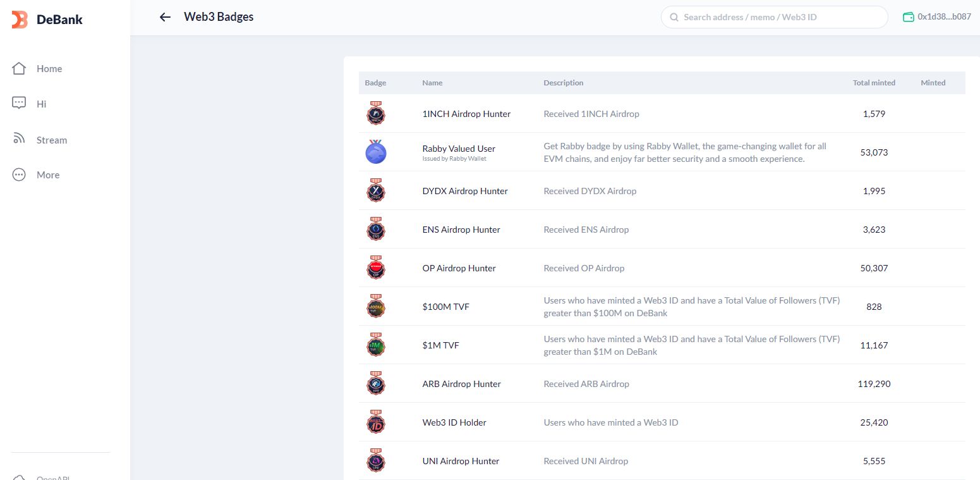Click the ARB Airdrop Hunter badge icon
Image resolution: width=980 pixels, height=480 pixels.
[x=376, y=383]
